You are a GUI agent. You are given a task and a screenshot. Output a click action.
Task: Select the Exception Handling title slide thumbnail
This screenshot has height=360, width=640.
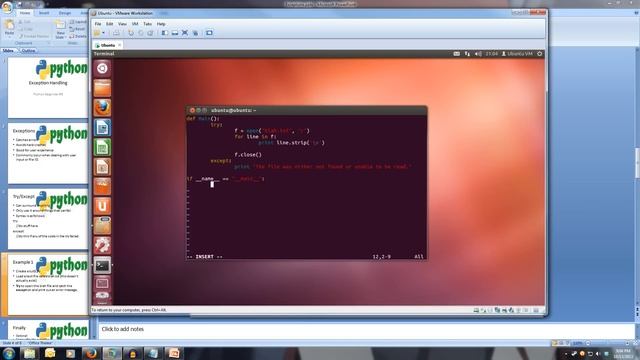click(x=48, y=87)
